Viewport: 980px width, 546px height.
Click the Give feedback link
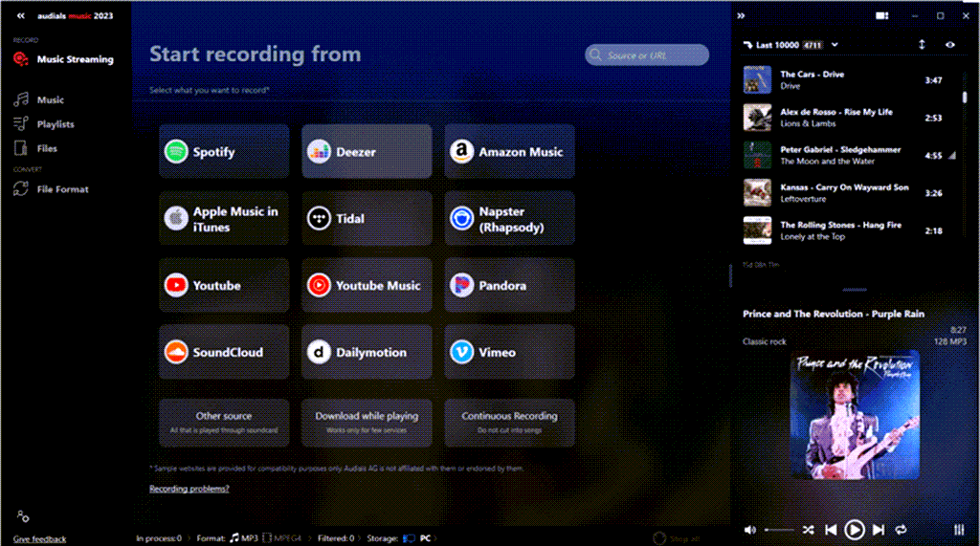pos(40,539)
